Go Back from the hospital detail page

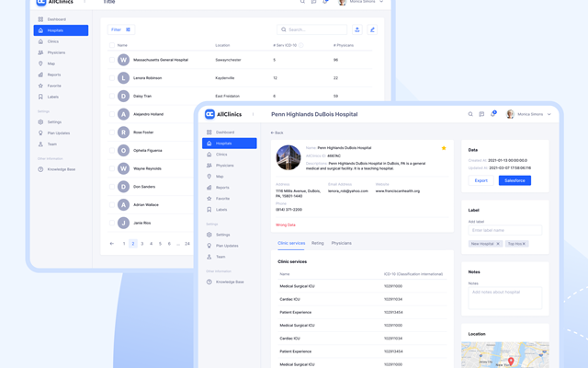(277, 132)
